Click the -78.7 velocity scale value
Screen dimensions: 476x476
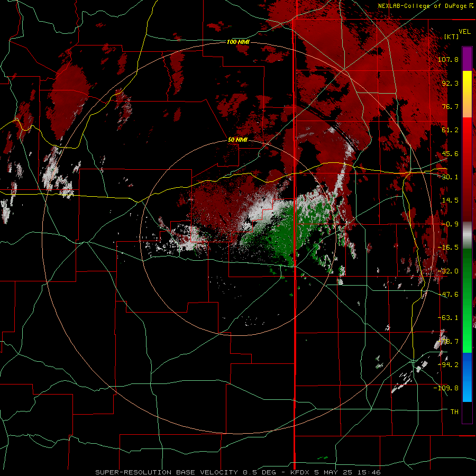tap(448, 342)
